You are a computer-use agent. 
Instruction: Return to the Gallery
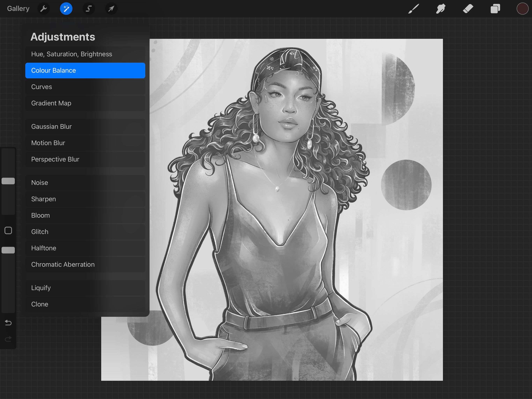point(18,8)
